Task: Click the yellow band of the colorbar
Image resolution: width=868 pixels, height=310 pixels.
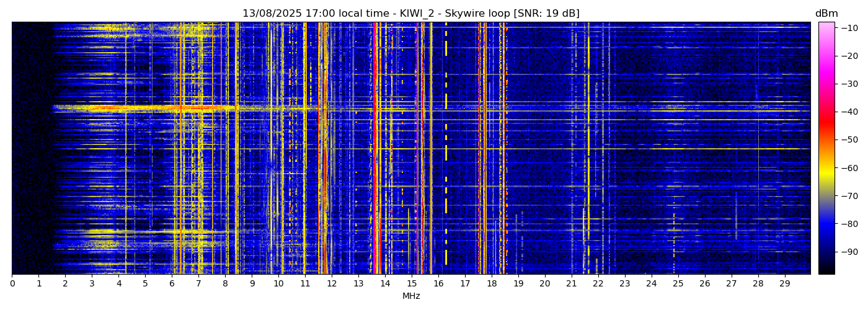Action: point(826,174)
